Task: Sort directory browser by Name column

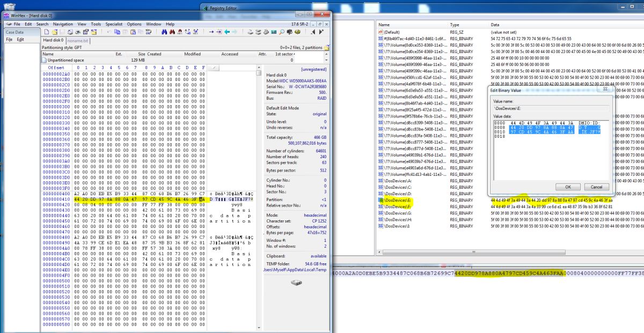Action: click(x=77, y=54)
